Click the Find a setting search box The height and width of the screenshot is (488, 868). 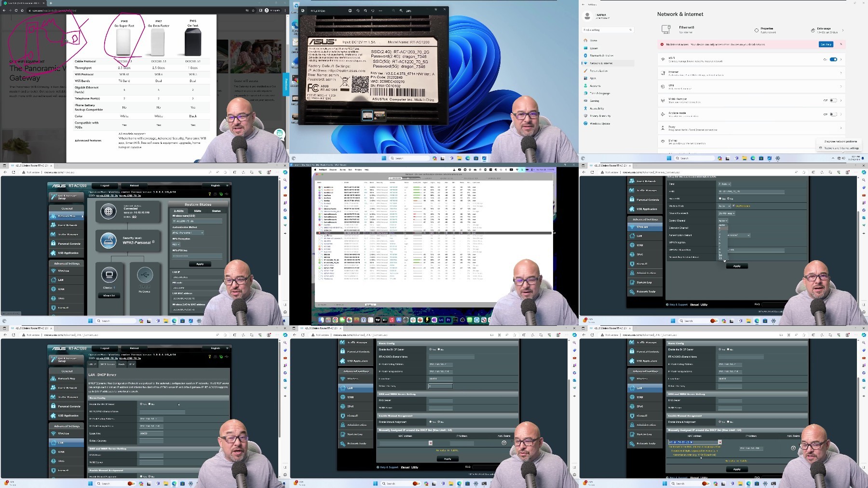tap(608, 30)
